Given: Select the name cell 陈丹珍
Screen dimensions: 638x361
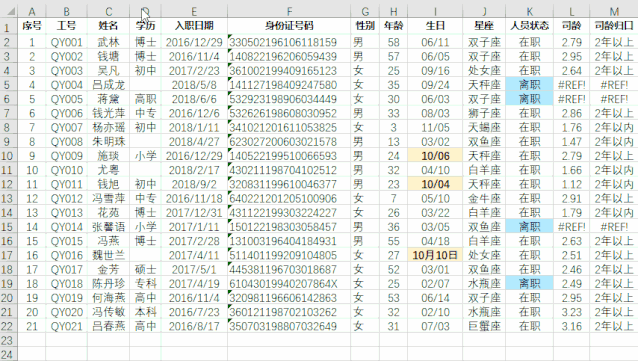Looking at the screenshot, I should point(108,284).
